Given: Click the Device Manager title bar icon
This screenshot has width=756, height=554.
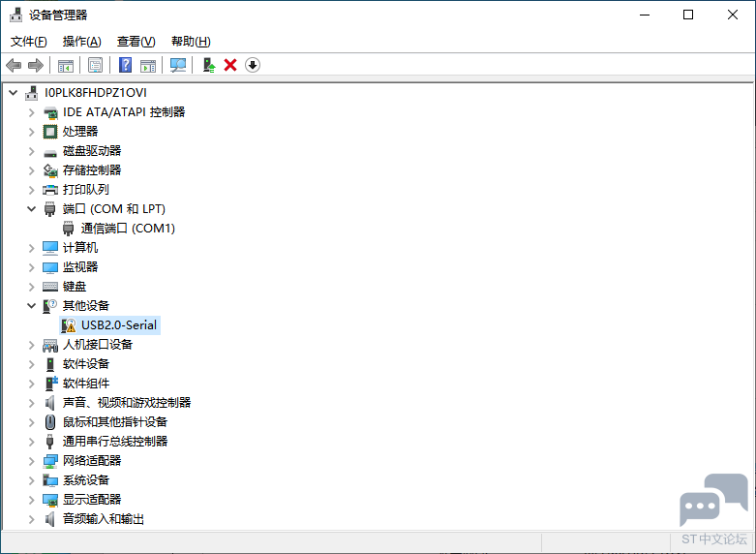Looking at the screenshot, I should [15, 15].
